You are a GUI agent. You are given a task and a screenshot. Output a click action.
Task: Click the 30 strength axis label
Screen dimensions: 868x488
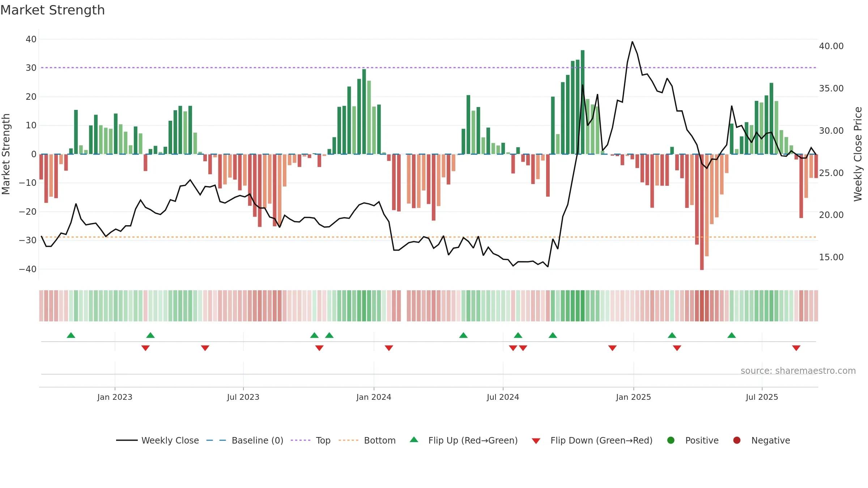click(x=31, y=68)
